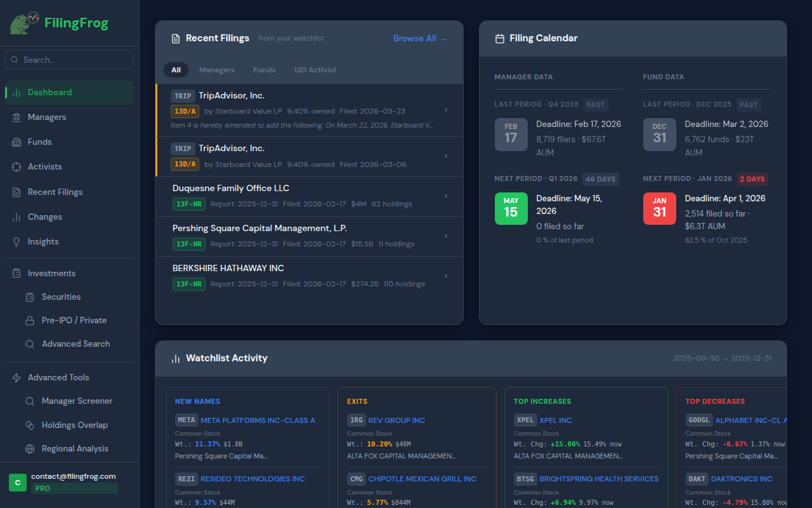
Task: Open the Funds tab in Recent Filings
Action: (264, 70)
